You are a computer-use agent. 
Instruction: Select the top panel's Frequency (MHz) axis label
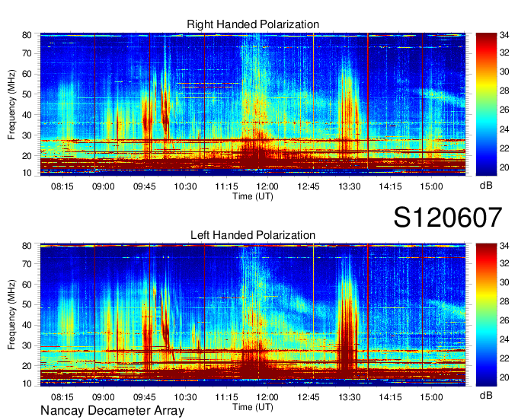[11, 104]
